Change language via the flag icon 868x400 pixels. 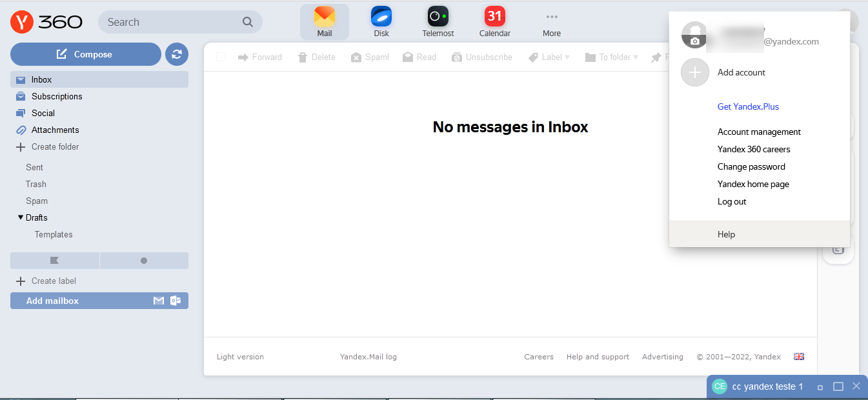pyautogui.click(x=799, y=357)
